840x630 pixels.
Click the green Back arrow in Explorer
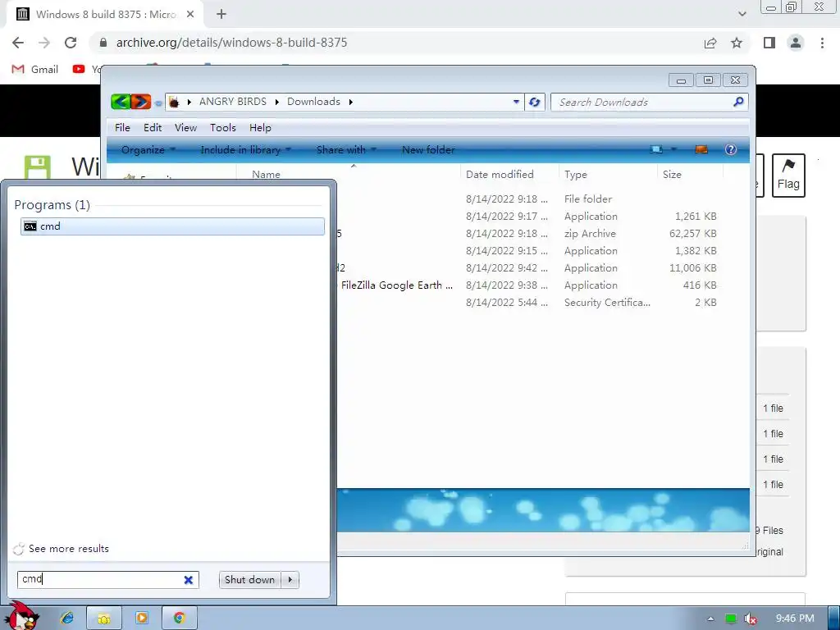tap(121, 101)
